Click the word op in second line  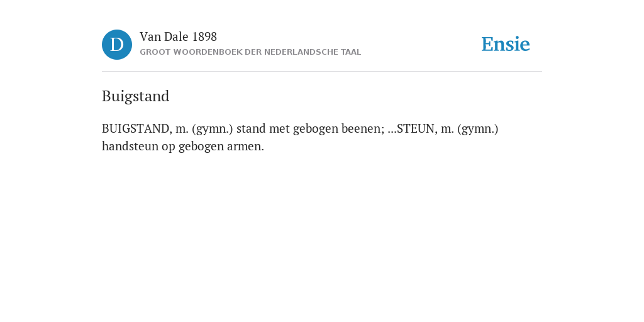[169, 147]
